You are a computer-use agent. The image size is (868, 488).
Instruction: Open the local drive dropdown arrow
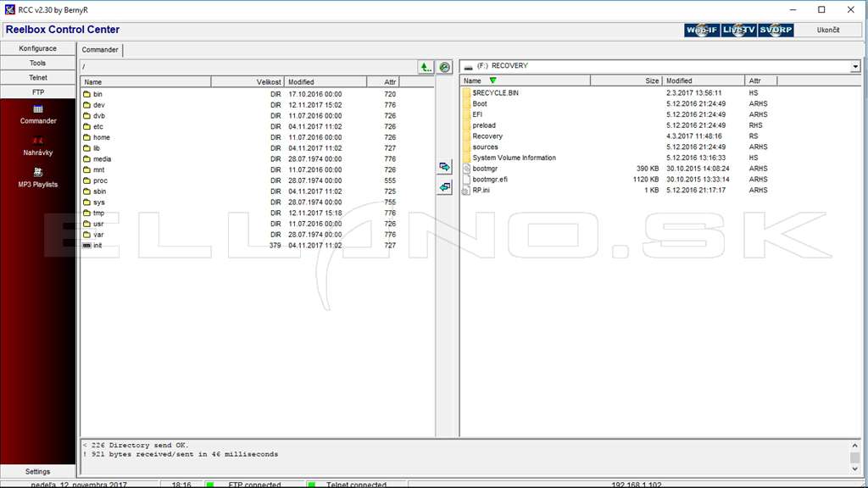tap(855, 66)
